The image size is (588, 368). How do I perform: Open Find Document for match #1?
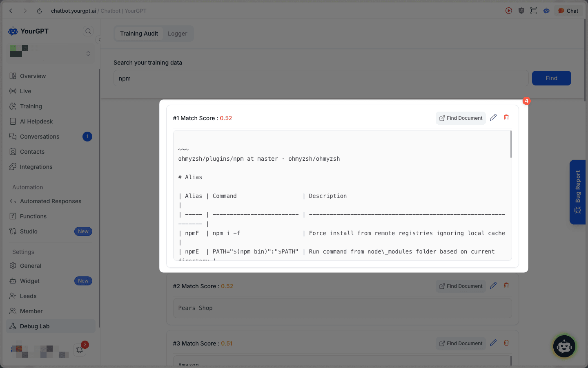pos(461,118)
